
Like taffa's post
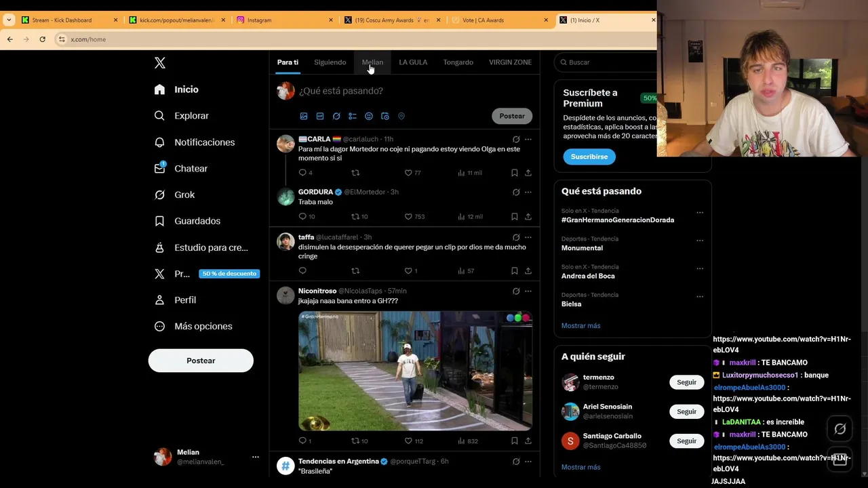408,271
